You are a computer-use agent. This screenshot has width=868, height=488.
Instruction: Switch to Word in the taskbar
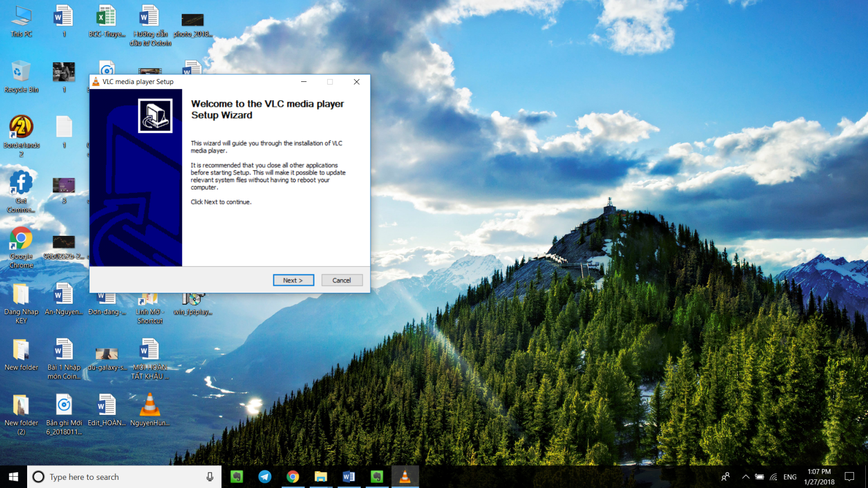[349, 477]
